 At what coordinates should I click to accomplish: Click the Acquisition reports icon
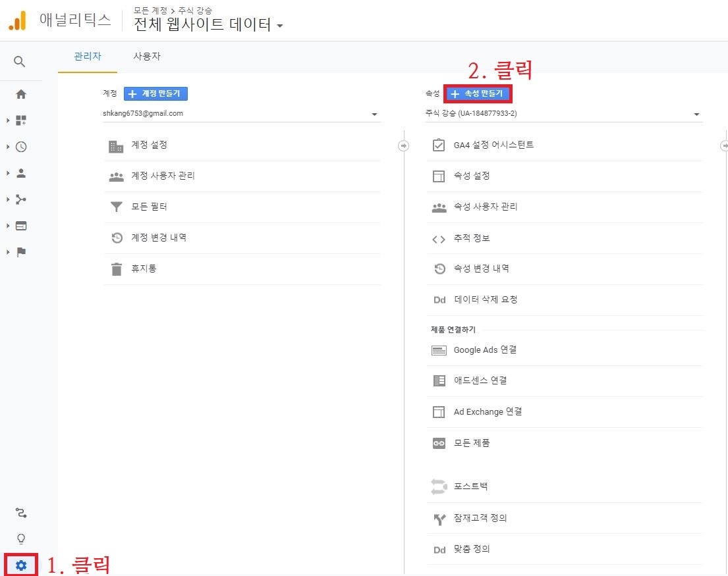pyautogui.click(x=22, y=199)
